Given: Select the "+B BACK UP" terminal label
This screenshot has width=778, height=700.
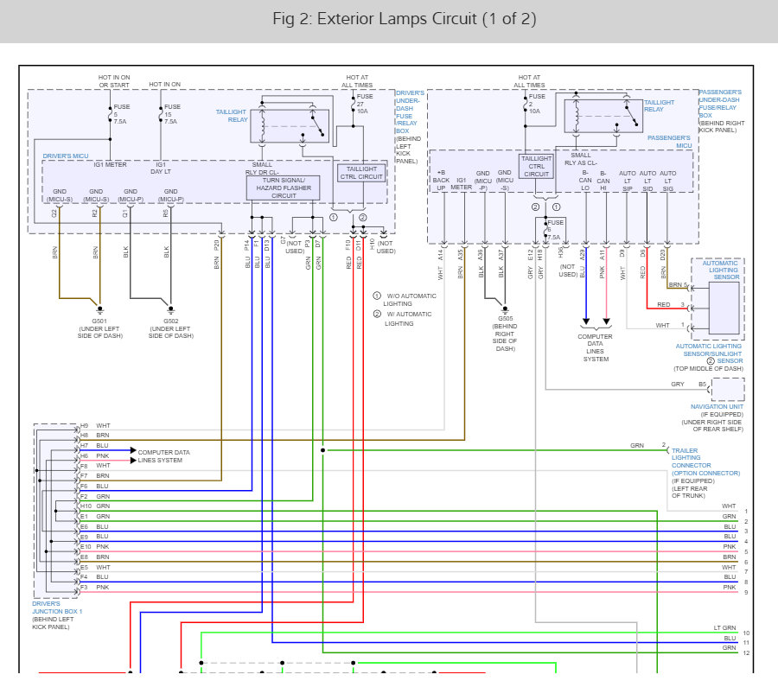Looking at the screenshot, I should click(x=441, y=180).
